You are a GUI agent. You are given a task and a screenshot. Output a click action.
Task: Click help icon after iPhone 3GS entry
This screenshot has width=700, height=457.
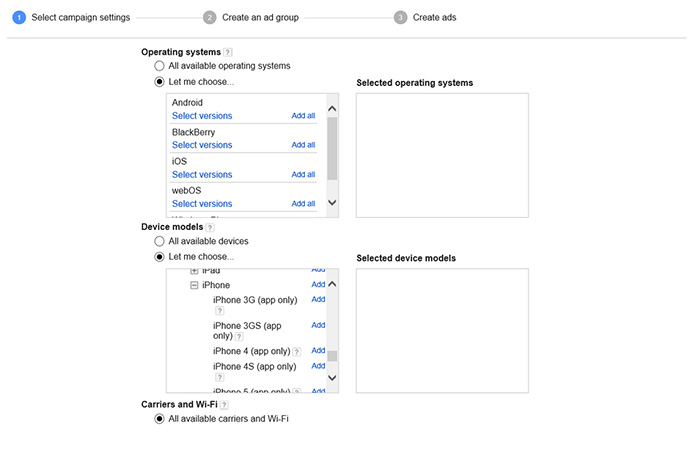pos(239,337)
